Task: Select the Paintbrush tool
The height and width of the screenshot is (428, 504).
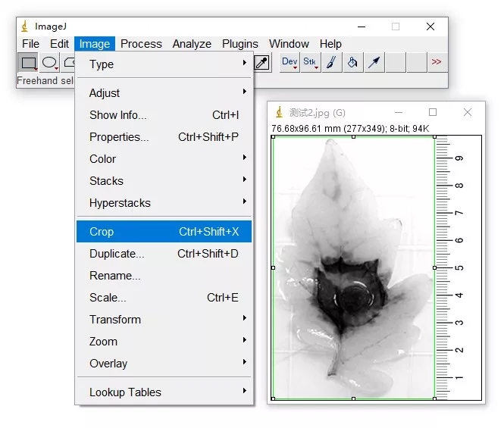Action: (332, 63)
